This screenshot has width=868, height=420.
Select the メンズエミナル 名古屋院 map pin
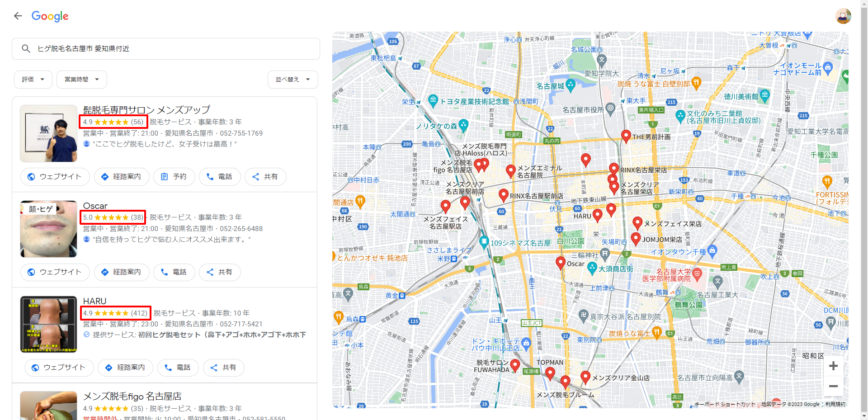click(511, 170)
